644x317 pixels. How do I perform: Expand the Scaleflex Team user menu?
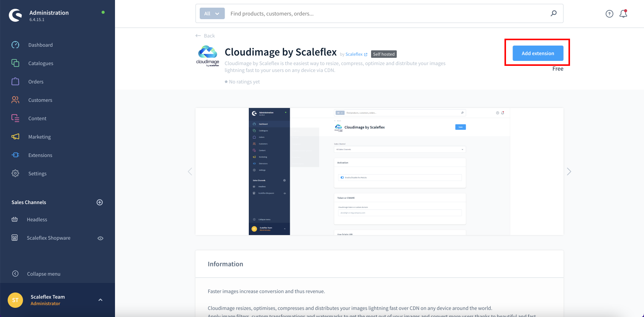[x=100, y=300]
